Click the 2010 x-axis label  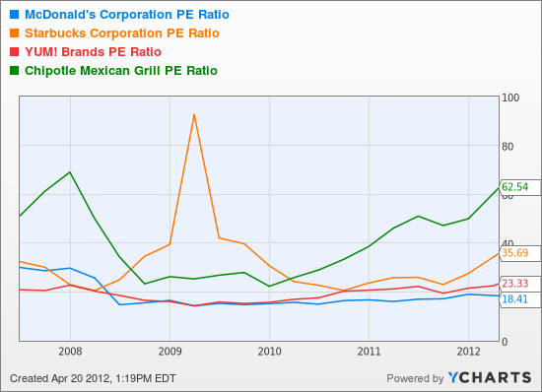coord(269,352)
